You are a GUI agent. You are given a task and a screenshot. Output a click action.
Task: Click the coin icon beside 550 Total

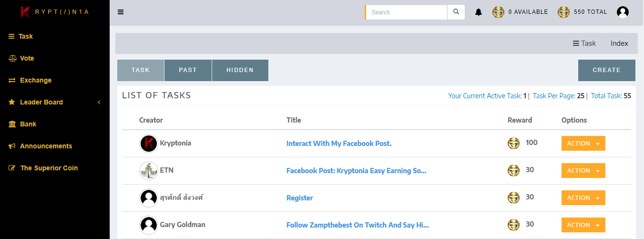[x=563, y=12]
